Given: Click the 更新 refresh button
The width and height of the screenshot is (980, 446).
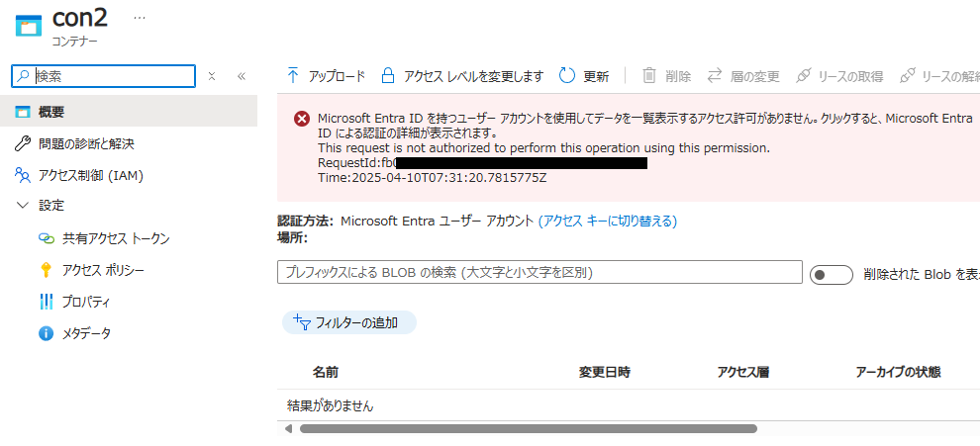Looking at the screenshot, I should point(584,76).
